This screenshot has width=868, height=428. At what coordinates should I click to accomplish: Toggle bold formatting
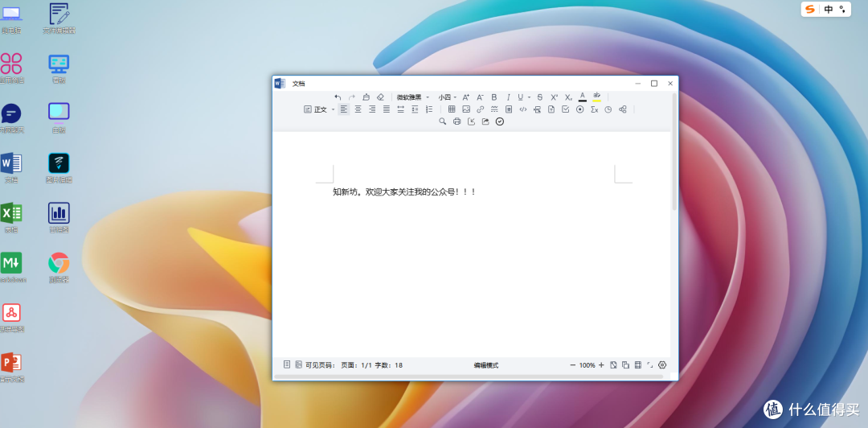494,97
